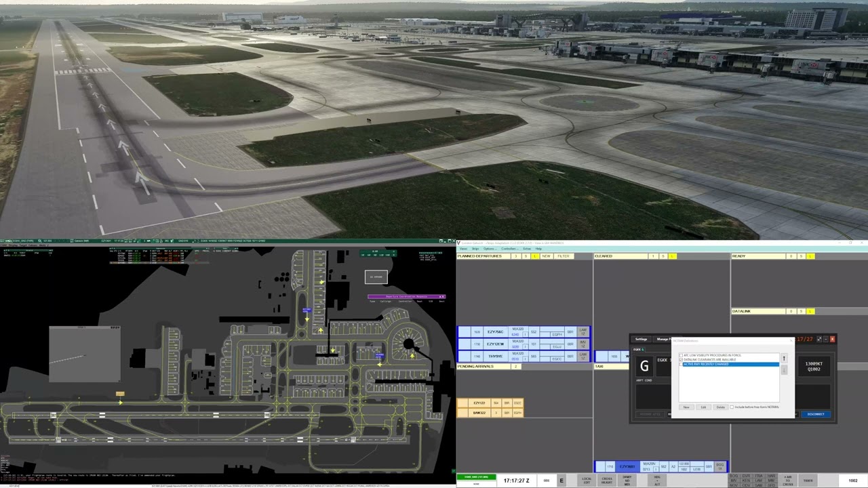
Task: Toggle the S button in Cleared bay header
Action: coord(663,256)
